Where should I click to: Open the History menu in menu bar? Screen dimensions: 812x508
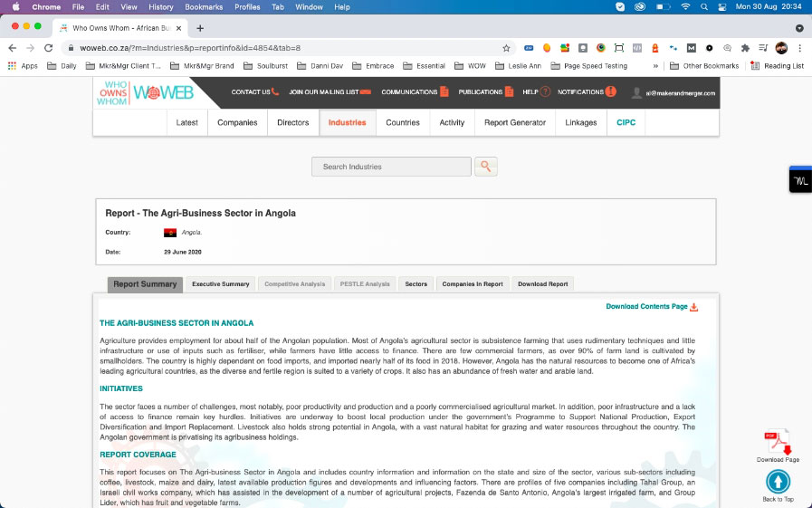click(x=160, y=7)
